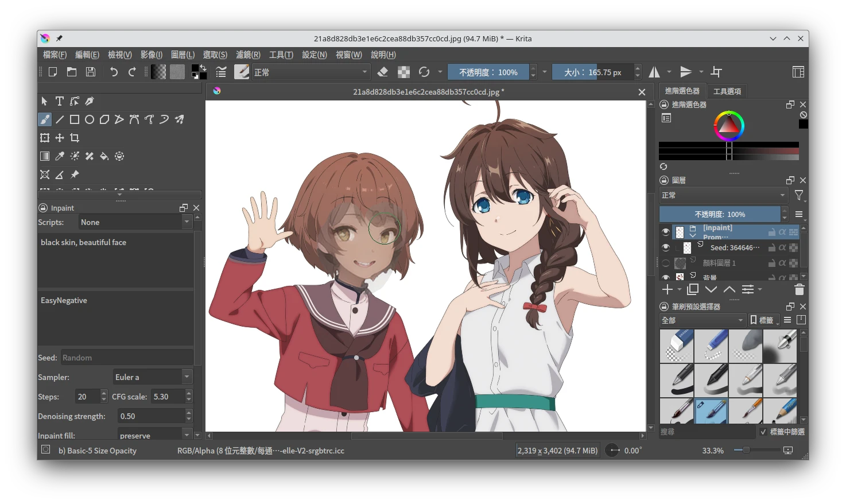Screen dimensions: 846x504
Task: Toggle visibility of Seed layer
Action: click(665, 247)
